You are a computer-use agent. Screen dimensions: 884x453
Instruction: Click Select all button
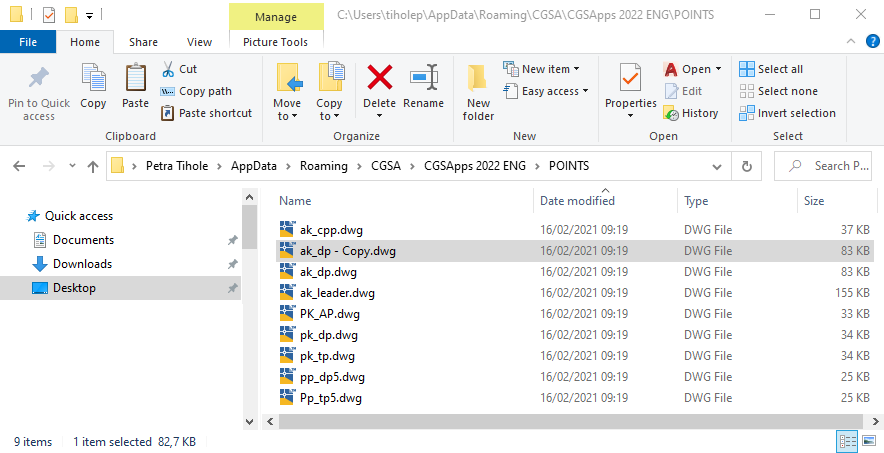[x=771, y=69]
